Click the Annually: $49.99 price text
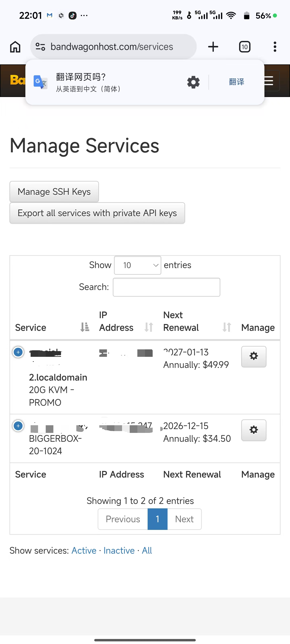 tap(196, 365)
